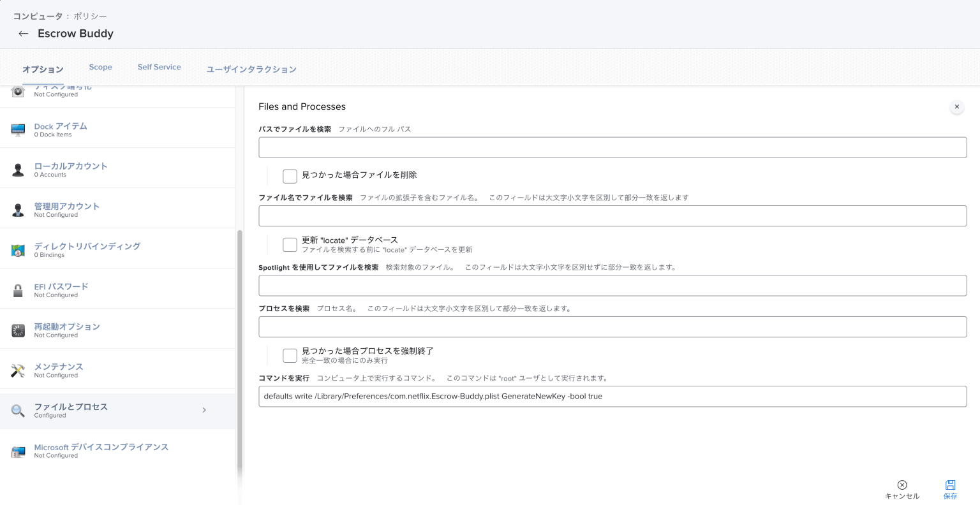Select the メンテナンス wrench icon
Viewport: 980px width, 505px height.
17,370
